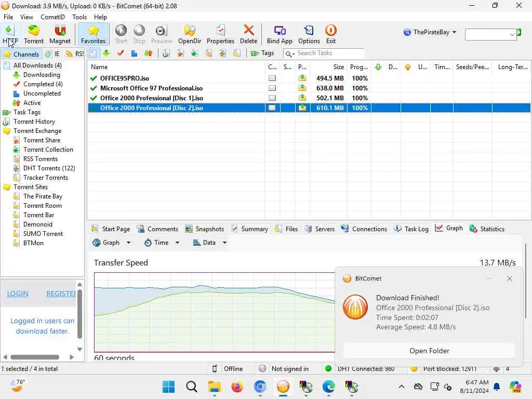Screen dimensions: 532x399
Task: Click the REGISTER link
Action: click(61, 294)
